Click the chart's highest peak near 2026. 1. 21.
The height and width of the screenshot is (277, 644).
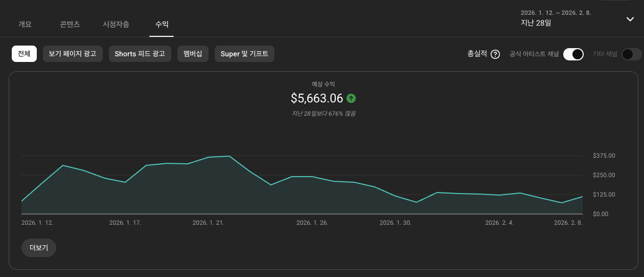(229, 156)
